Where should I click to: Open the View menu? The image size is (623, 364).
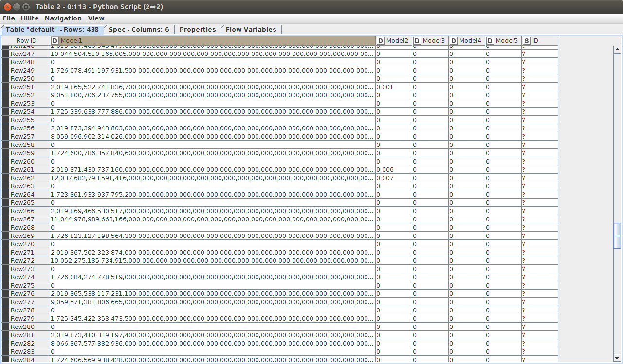coord(96,18)
